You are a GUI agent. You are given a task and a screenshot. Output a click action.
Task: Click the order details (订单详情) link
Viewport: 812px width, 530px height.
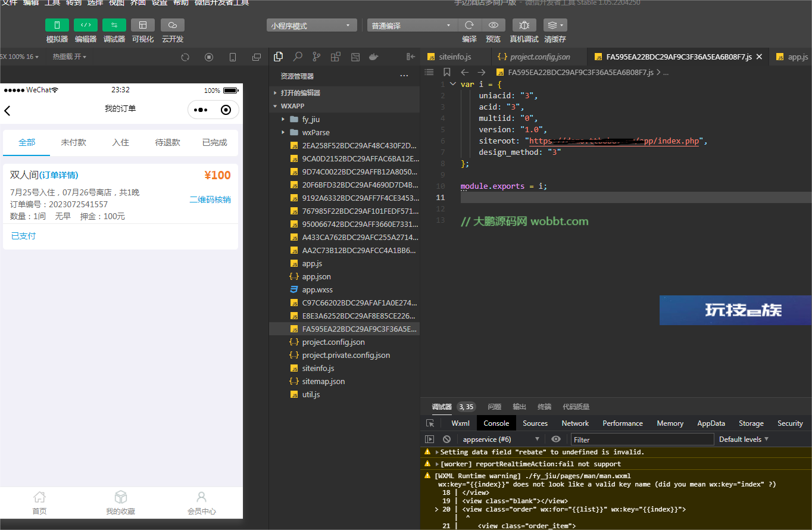[x=58, y=175]
